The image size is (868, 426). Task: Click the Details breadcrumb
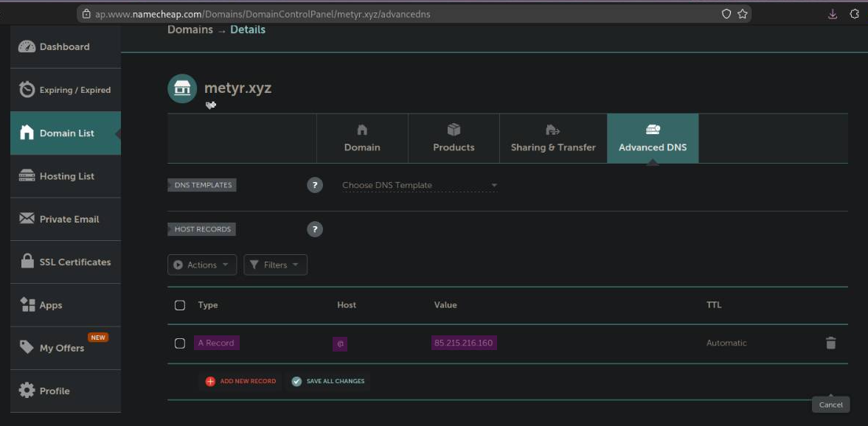point(248,30)
